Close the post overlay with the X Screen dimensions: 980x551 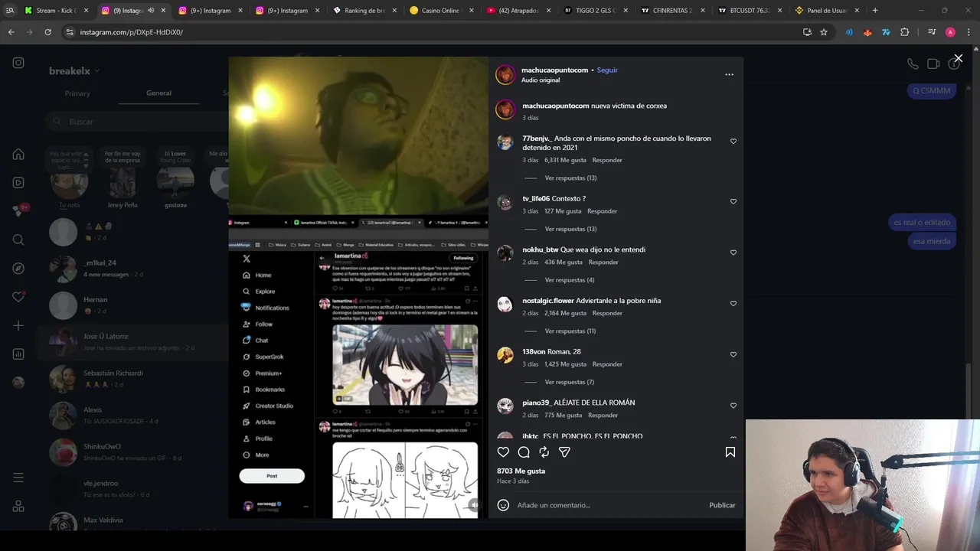tap(958, 58)
